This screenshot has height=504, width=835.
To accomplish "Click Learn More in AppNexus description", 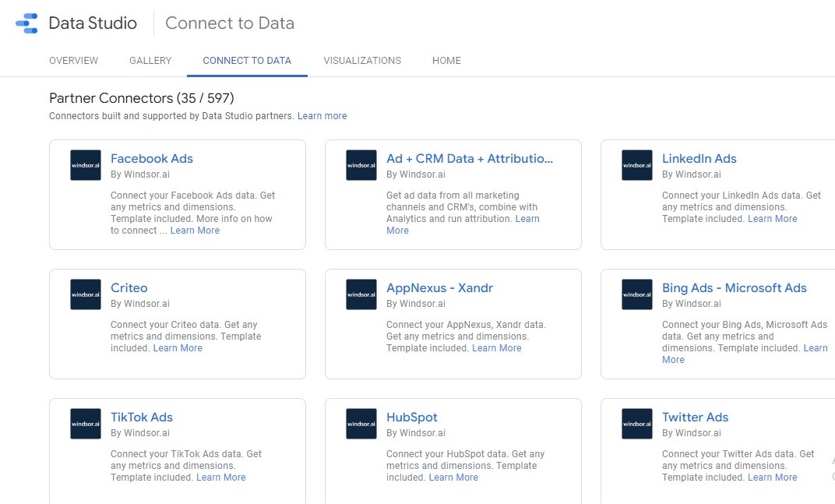I will tap(497, 348).
